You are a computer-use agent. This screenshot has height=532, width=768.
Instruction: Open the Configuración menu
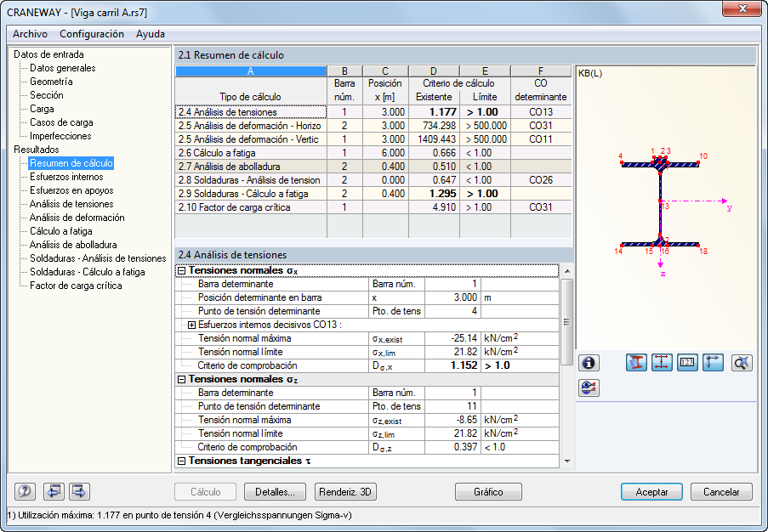pos(92,34)
